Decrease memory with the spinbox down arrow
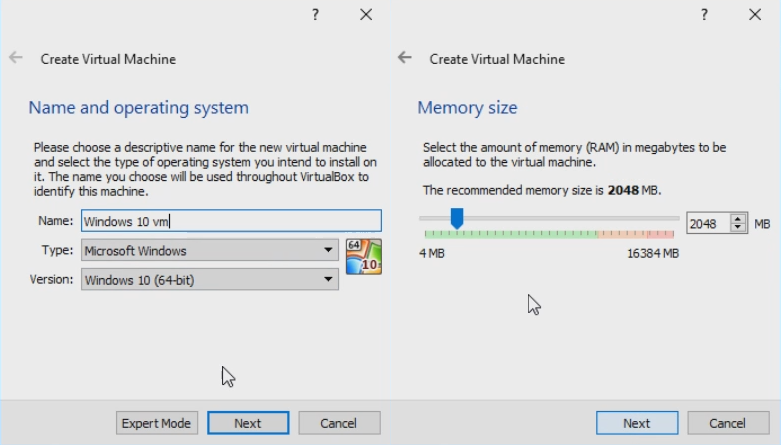The height and width of the screenshot is (445, 781). point(738,228)
